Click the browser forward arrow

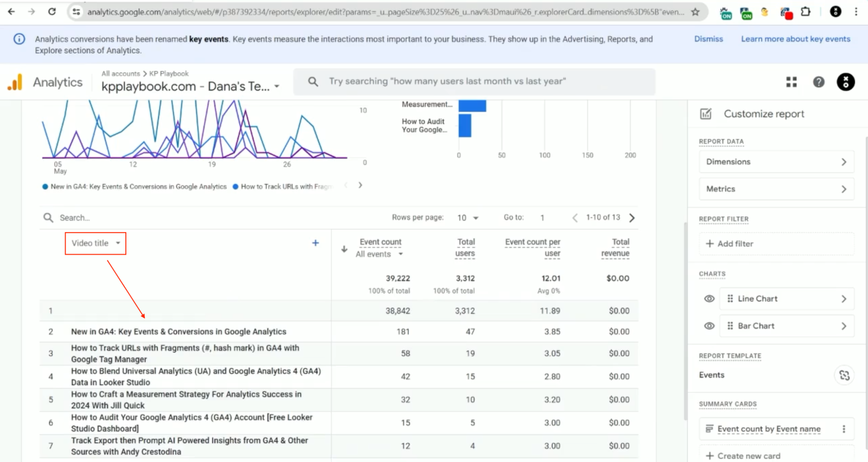32,12
